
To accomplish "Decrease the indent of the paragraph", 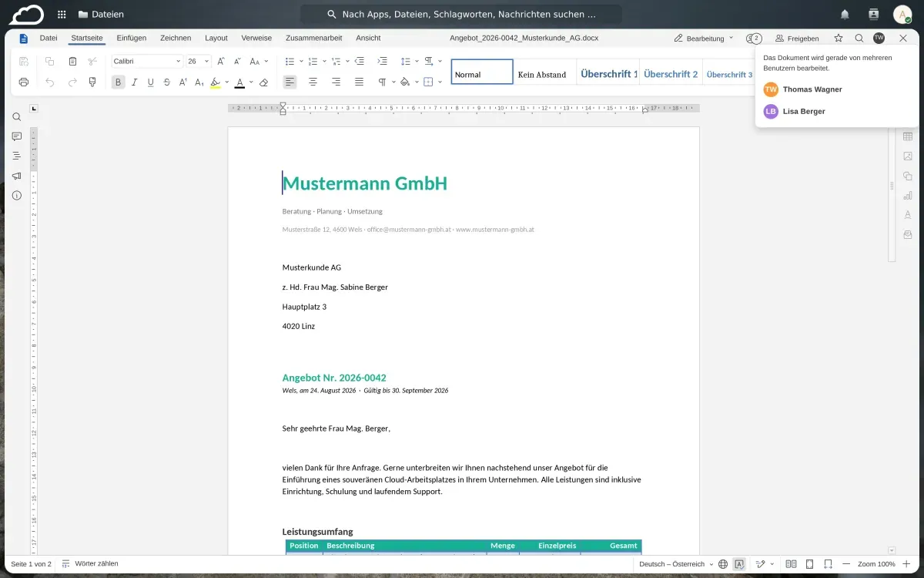I will pos(360,61).
